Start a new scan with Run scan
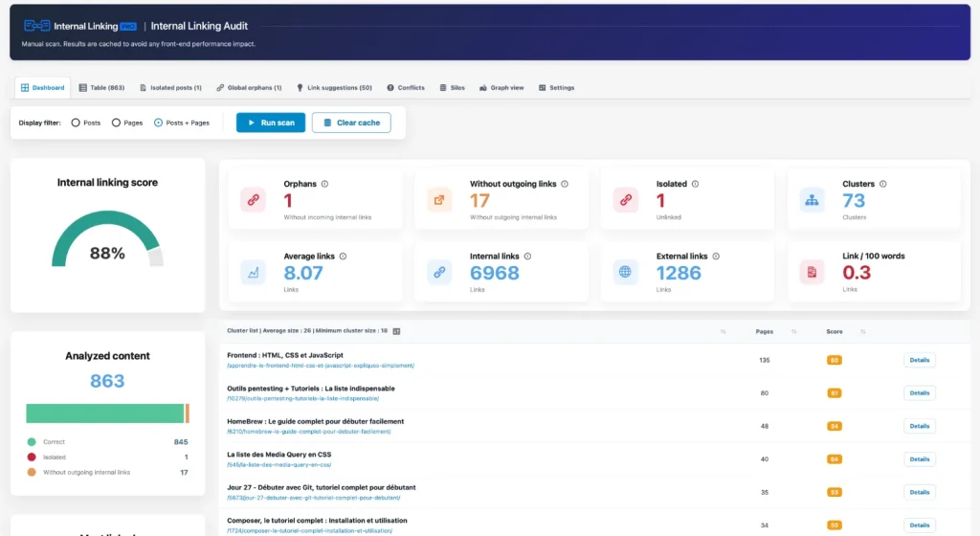980x536 pixels. point(271,123)
